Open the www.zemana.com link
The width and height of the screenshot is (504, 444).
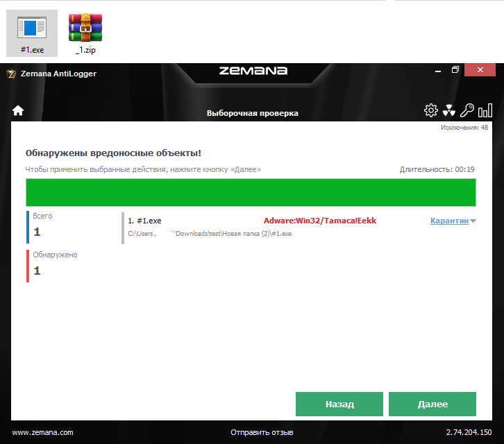pos(43,432)
